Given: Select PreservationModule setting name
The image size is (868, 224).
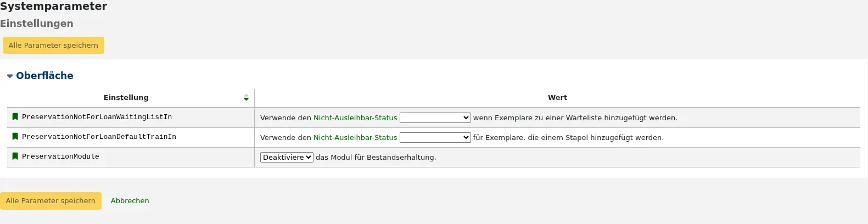Looking at the screenshot, I should pyautogui.click(x=61, y=156).
